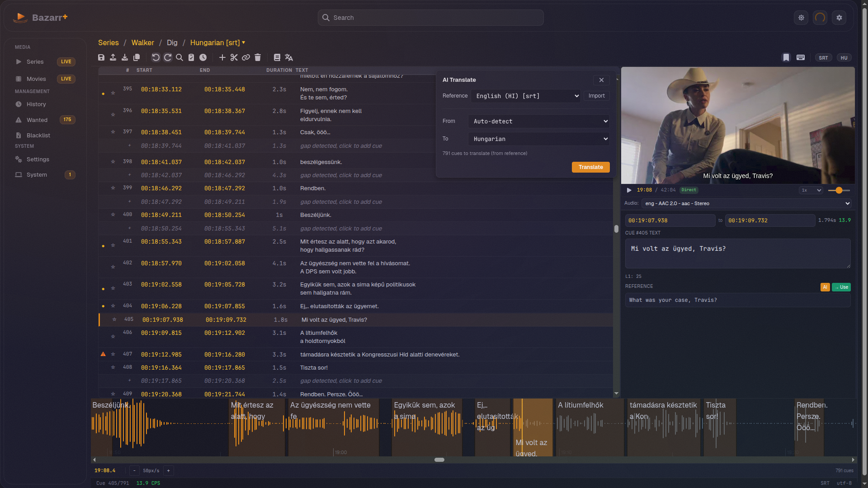
Task: Click Use to apply reference text
Action: coord(841,287)
